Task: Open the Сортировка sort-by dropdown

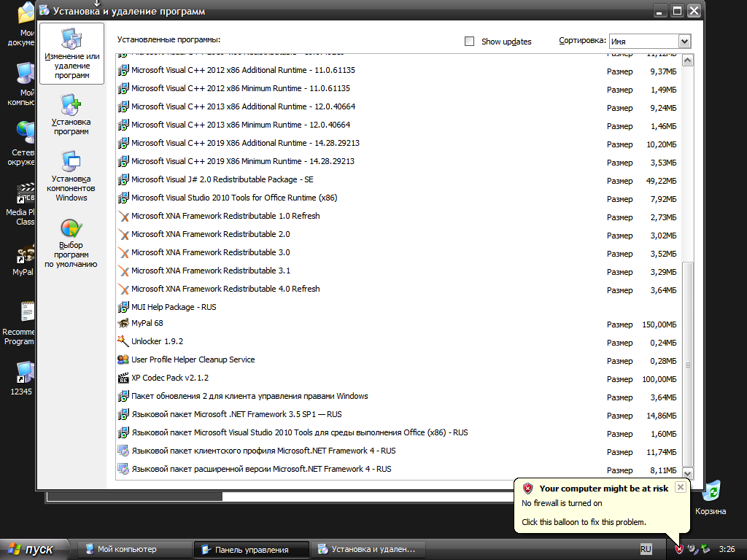Action: coord(684,42)
